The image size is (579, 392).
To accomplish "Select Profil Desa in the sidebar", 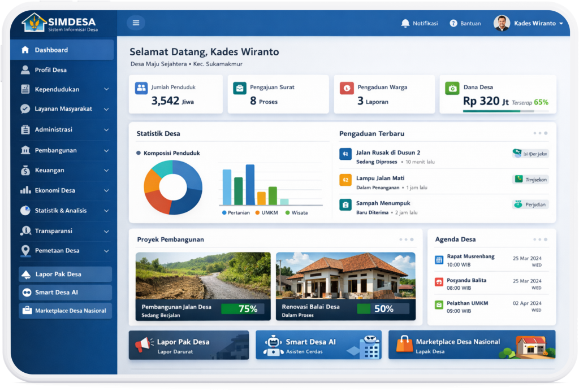I will (x=51, y=70).
